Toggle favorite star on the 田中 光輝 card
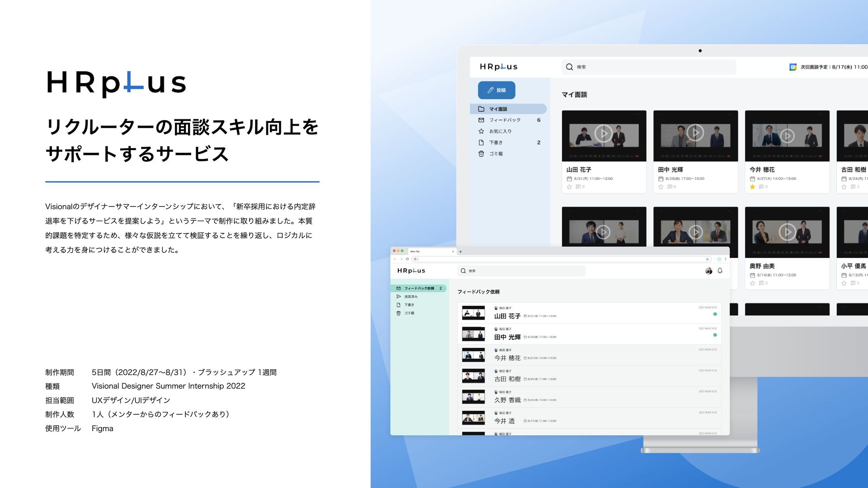 pos(661,187)
